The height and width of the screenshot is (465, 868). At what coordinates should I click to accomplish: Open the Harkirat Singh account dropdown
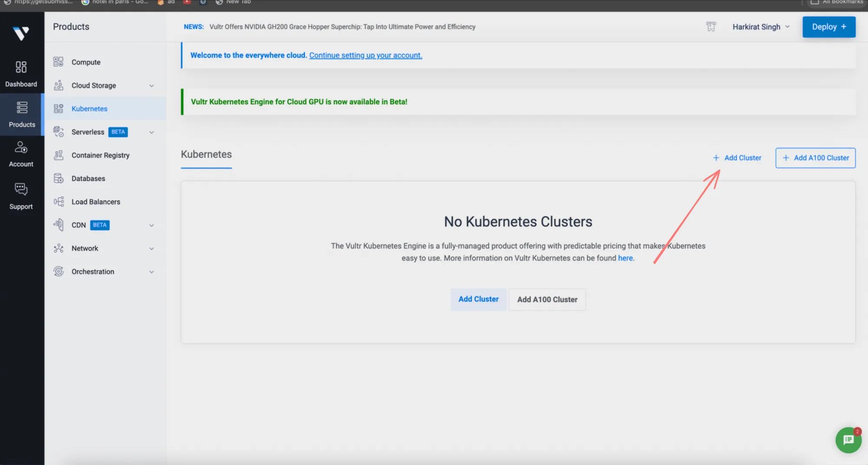coord(761,27)
